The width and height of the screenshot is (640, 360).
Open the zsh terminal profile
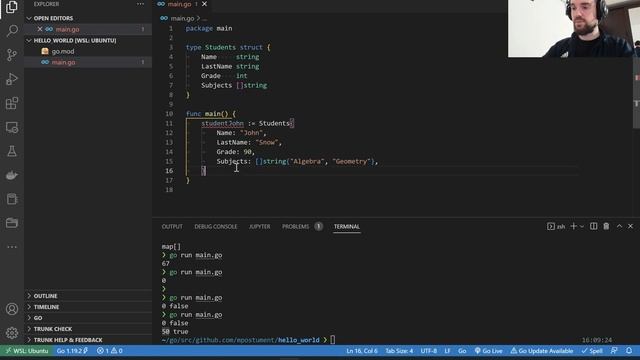point(556,226)
